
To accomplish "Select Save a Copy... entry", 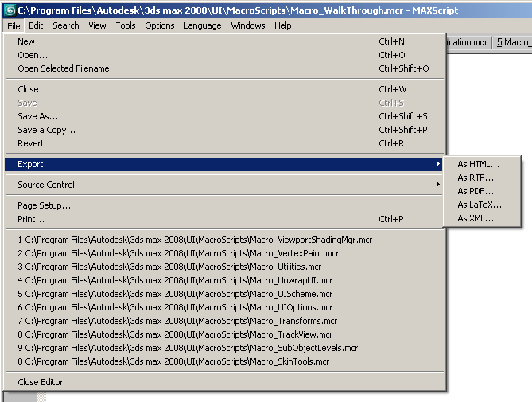I will tap(224, 130).
